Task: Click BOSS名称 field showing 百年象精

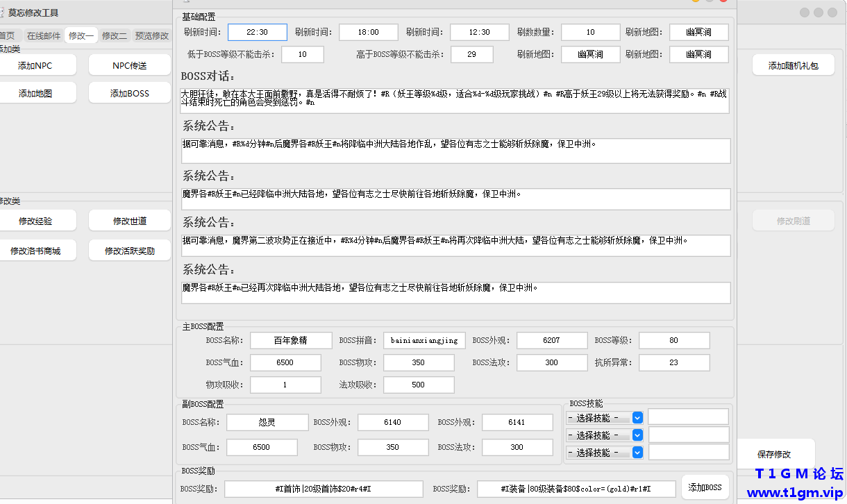Action: (x=291, y=340)
